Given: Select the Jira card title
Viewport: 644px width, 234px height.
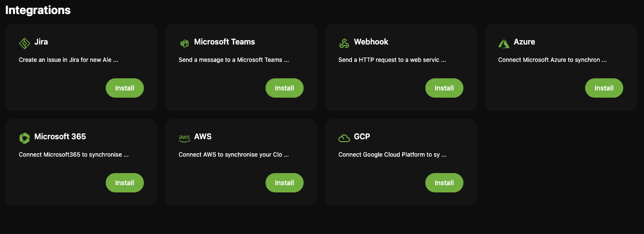Looking at the screenshot, I should click(41, 42).
